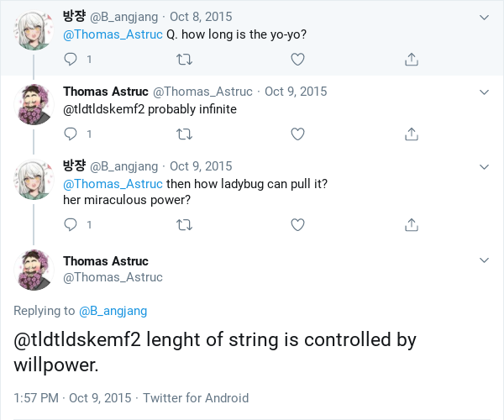Share the 'miraculous power' tweet
Image resolution: width=504 pixels, height=420 pixels.
[412, 224]
